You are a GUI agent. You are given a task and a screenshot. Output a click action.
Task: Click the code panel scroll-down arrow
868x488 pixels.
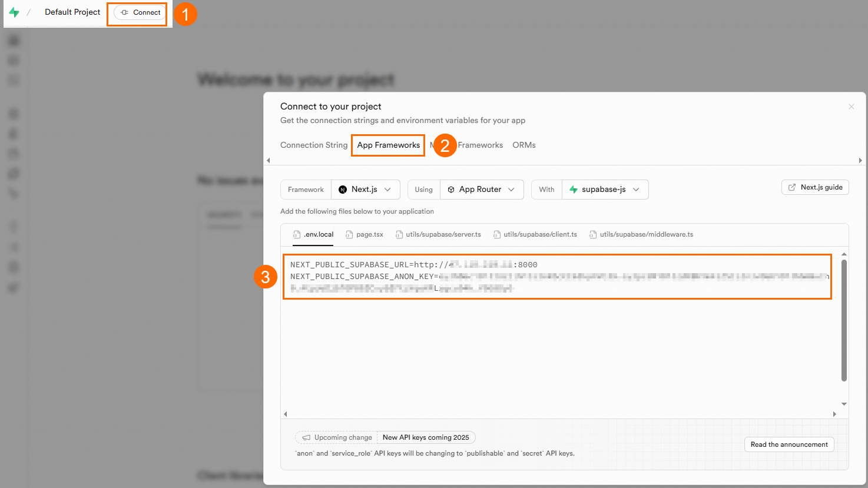pos(844,404)
